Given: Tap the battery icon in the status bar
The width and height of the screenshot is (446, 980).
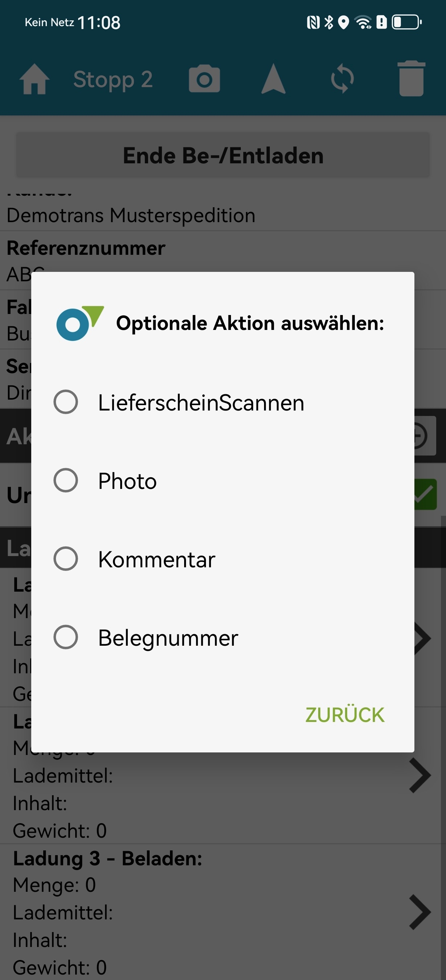Looking at the screenshot, I should (407, 22).
